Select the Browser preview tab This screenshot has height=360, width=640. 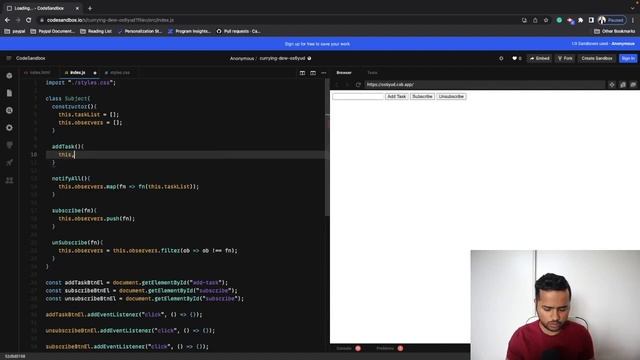tap(344, 73)
